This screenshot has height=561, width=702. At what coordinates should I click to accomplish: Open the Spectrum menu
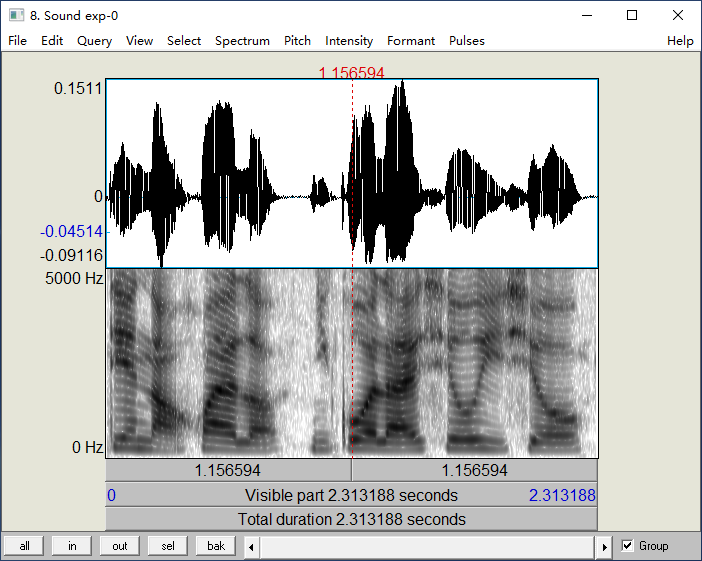242,41
